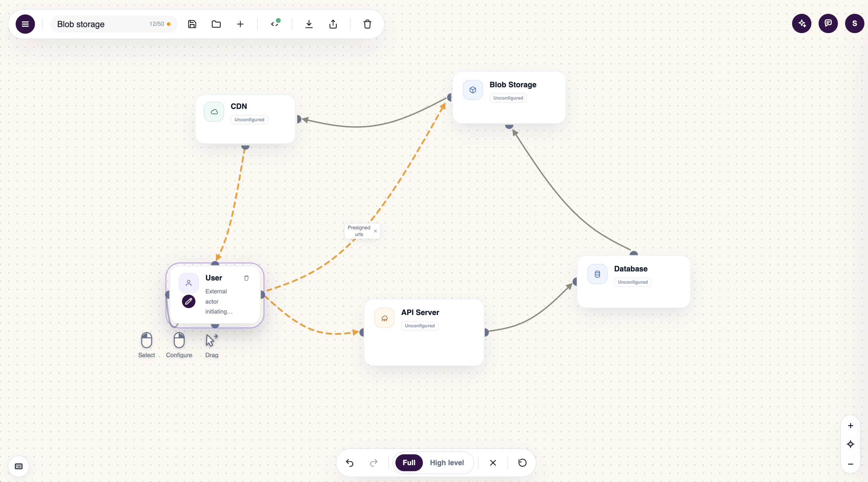
Task: Click the undo arrow
Action: 350,463
